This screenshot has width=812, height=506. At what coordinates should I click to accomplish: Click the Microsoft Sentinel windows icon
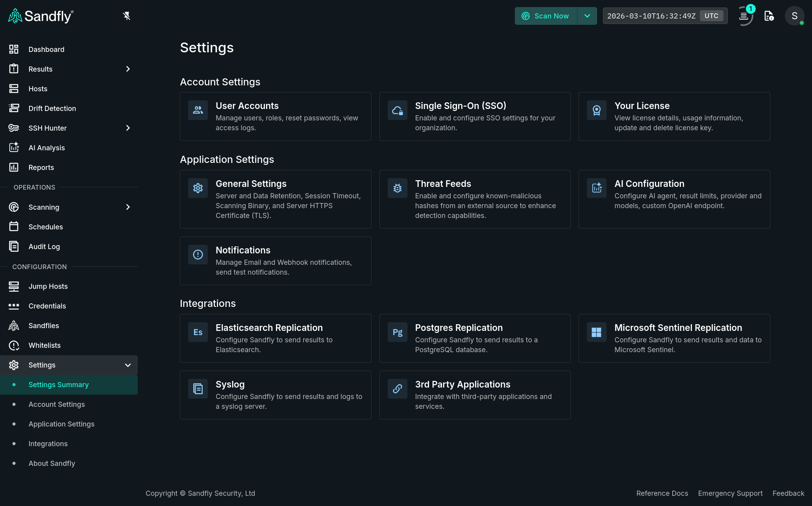[x=596, y=332]
